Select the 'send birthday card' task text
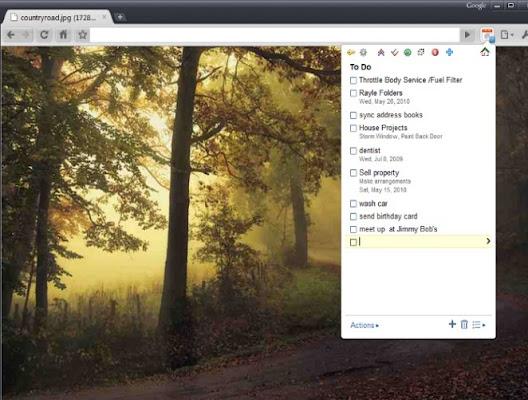The image size is (528, 400). click(x=388, y=216)
